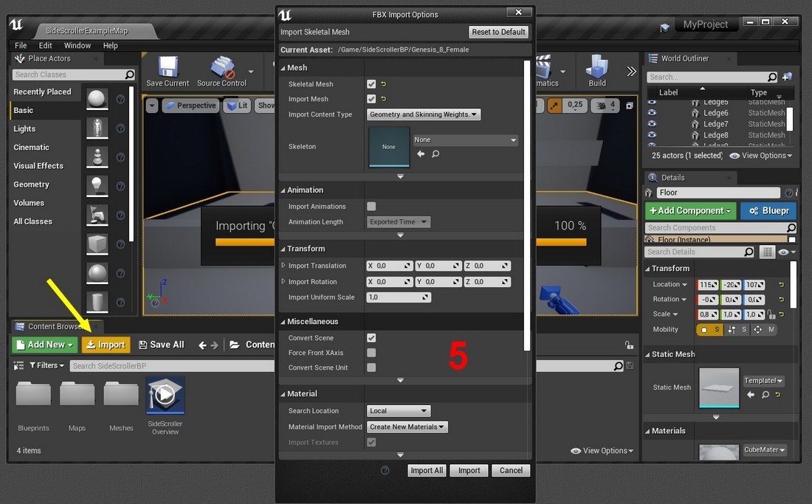Click the Scale lock icon in Details
Screen dimensions: 812x504
[x=771, y=314]
